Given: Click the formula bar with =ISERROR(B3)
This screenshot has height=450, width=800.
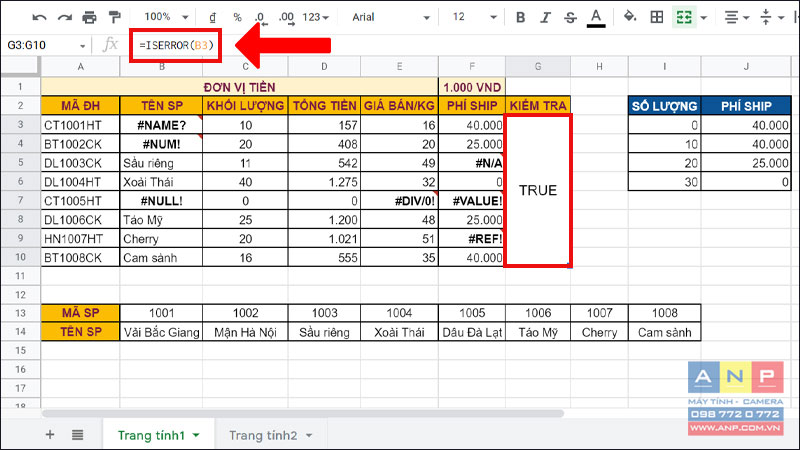Looking at the screenshot, I should pyautogui.click(x=176, y=45).
